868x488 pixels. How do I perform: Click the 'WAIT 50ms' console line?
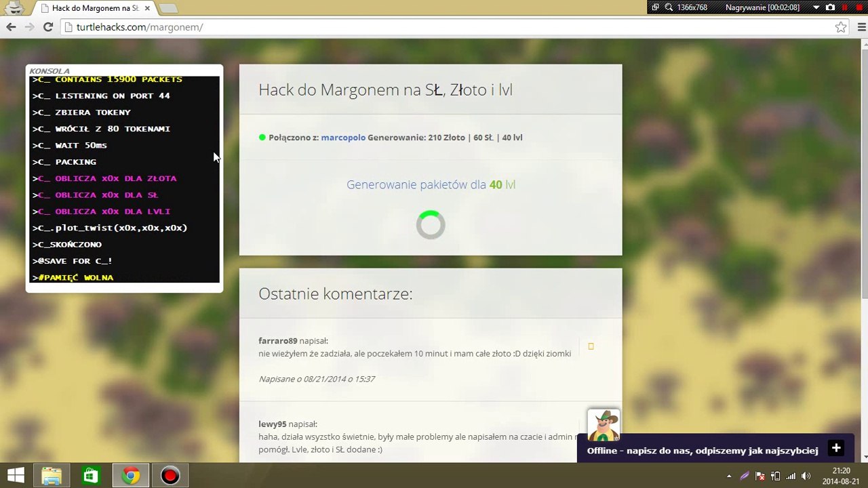pos(70,145)
